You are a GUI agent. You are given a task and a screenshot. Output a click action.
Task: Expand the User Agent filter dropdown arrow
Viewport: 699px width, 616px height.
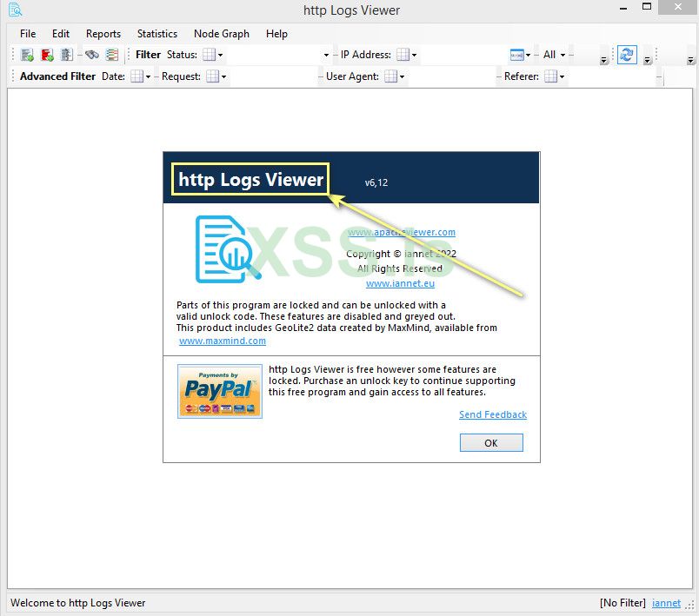coord(403,76)
